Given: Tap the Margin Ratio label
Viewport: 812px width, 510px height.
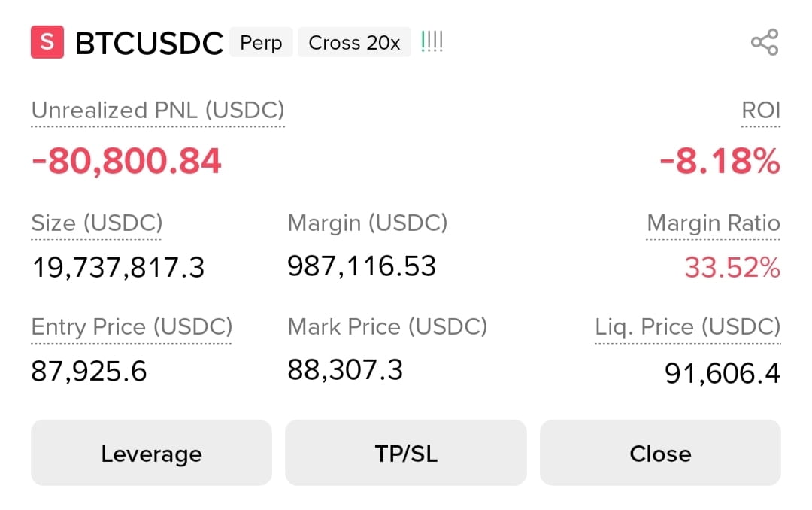Looking at the screenshot, I should click(x=713, y=223).
